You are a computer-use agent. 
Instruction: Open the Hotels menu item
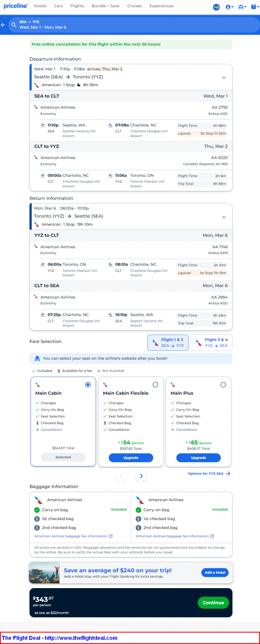[x=40, y=6]
